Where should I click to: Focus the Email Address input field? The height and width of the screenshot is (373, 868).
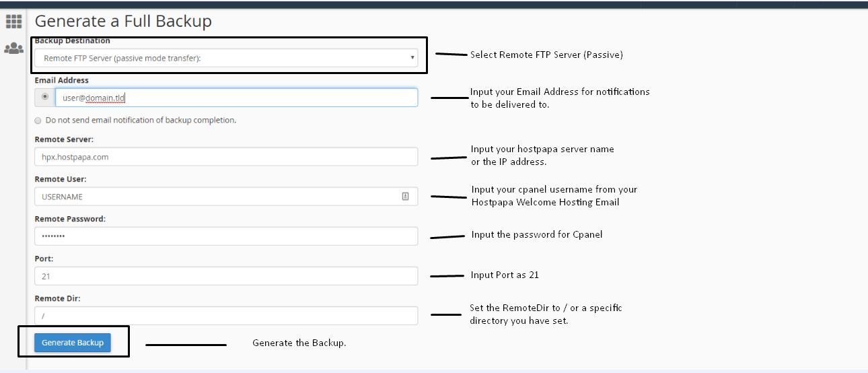(x=236, y=98)
